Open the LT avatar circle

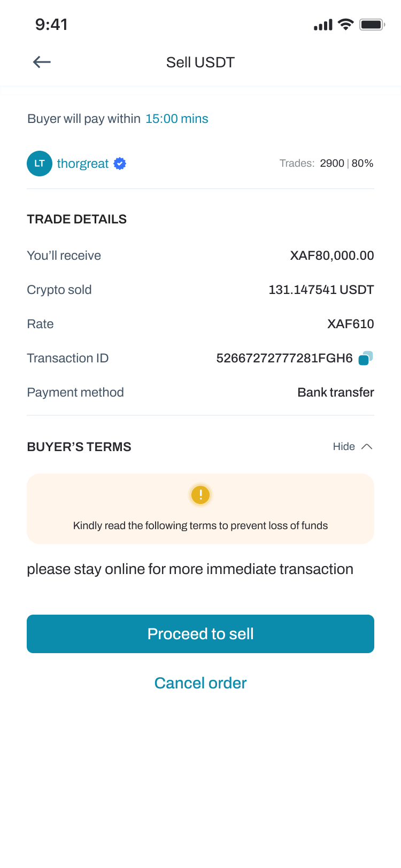[x=40, y=164]
